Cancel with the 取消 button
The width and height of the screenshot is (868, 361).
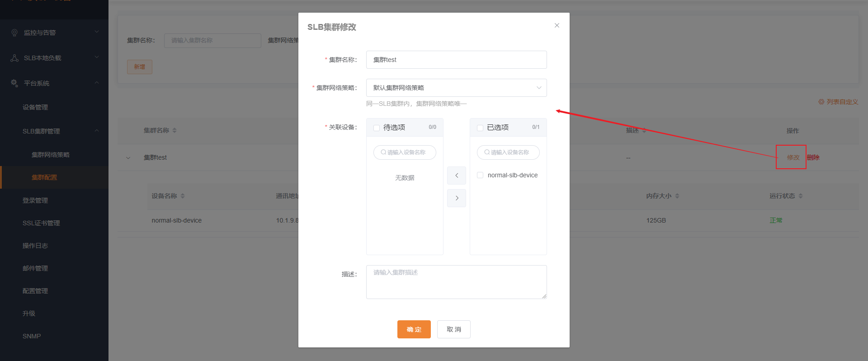point(454,329)
